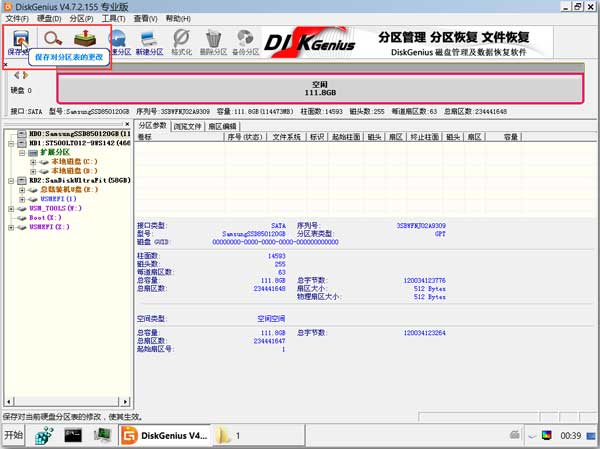Click the 删除分区 trash can icon
The image size is (600, 449).
213,42
